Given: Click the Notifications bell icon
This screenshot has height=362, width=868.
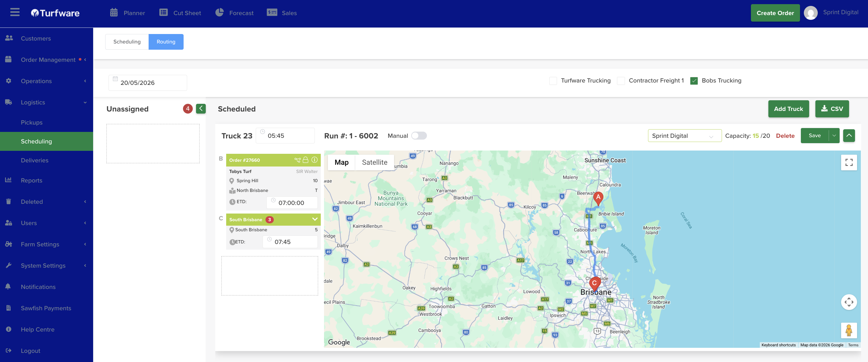Looking at the screenshot, I should (8, 287).
